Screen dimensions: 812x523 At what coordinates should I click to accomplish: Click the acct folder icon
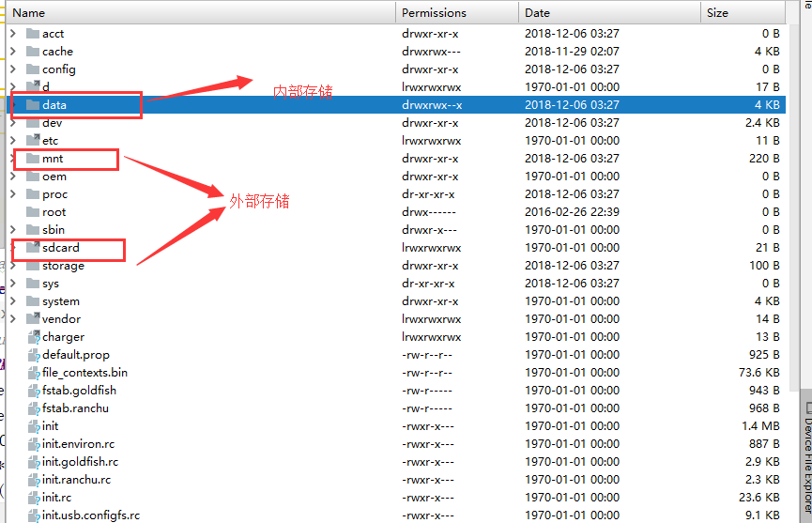pos(33,34)
